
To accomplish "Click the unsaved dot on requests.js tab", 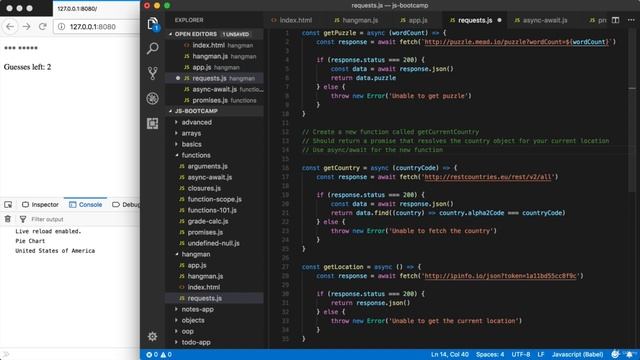I will pyautogui.click(x=499, y=20).
